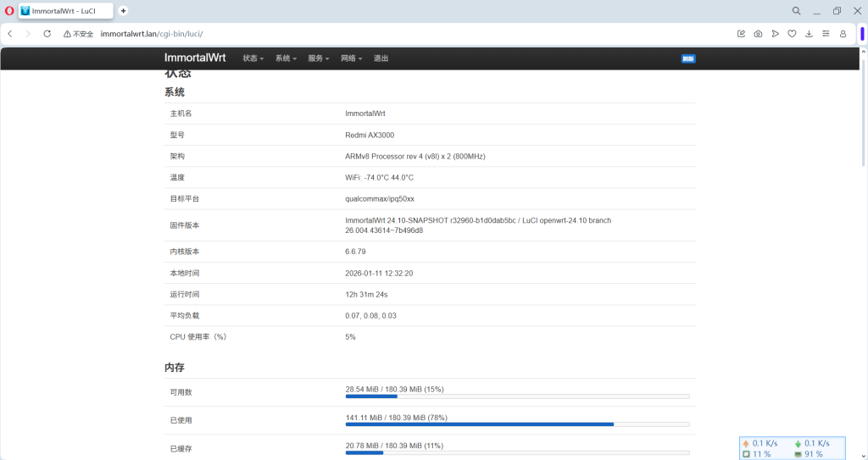Click the snapshot camera icon
The width and height of the screenshot is (868, 460).
758,34
